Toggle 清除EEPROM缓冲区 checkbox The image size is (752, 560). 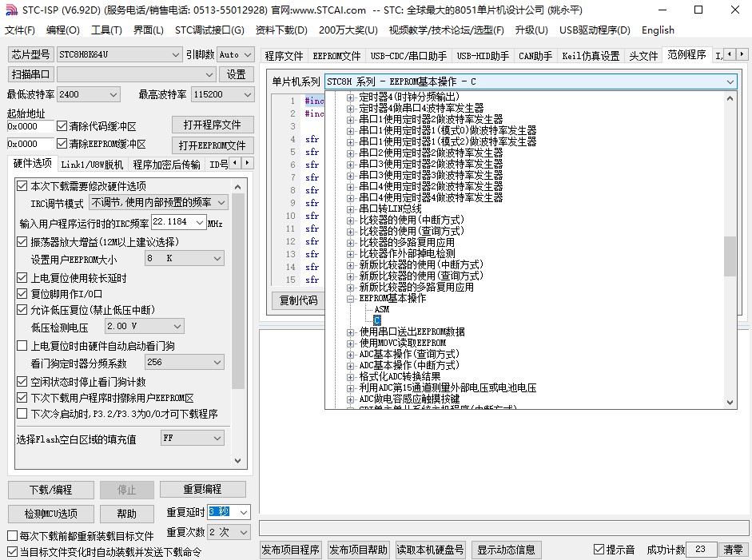(x=62, y=143)
